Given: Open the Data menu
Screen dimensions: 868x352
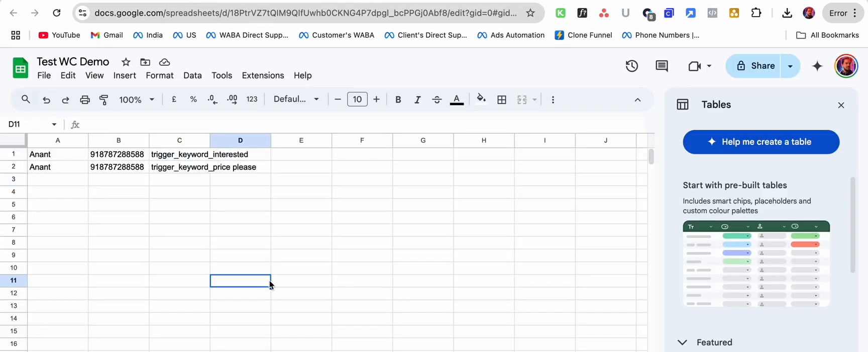Looking at the screenshot, I should (x=192, y=75).
